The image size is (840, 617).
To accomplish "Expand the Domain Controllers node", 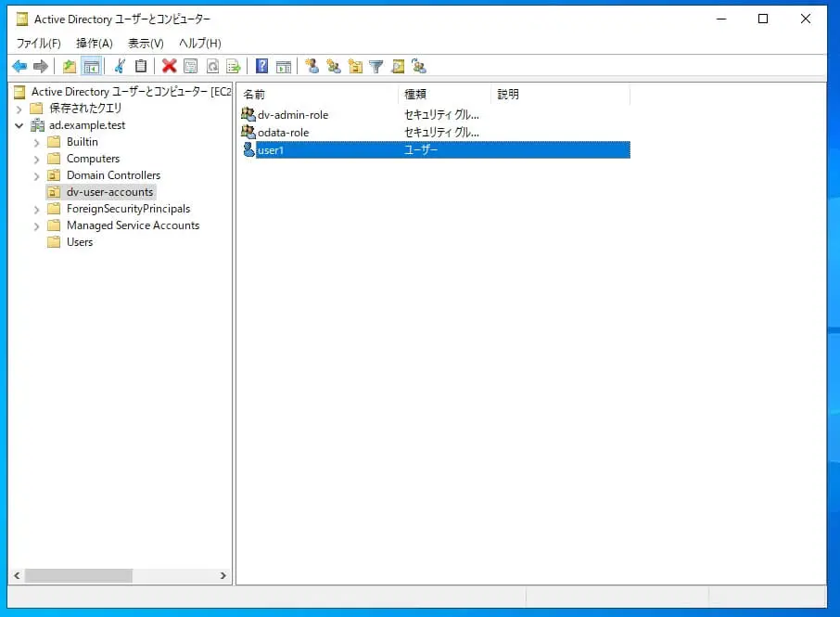I will click(36, 176).
